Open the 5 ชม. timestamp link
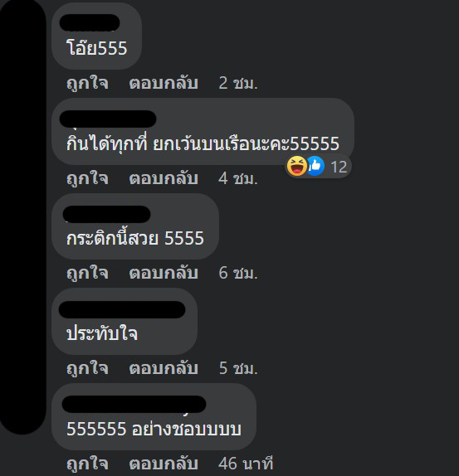This screenshot has width=459, height=476. [238, 368]
